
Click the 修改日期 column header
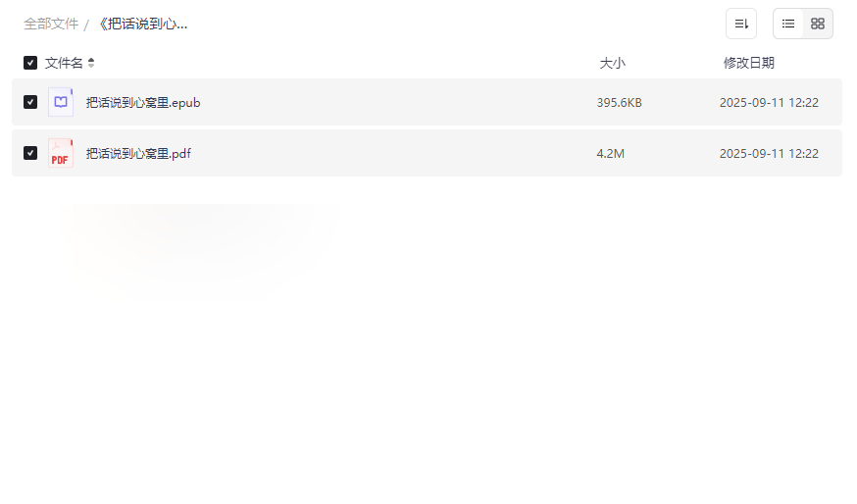pos(749,63)
